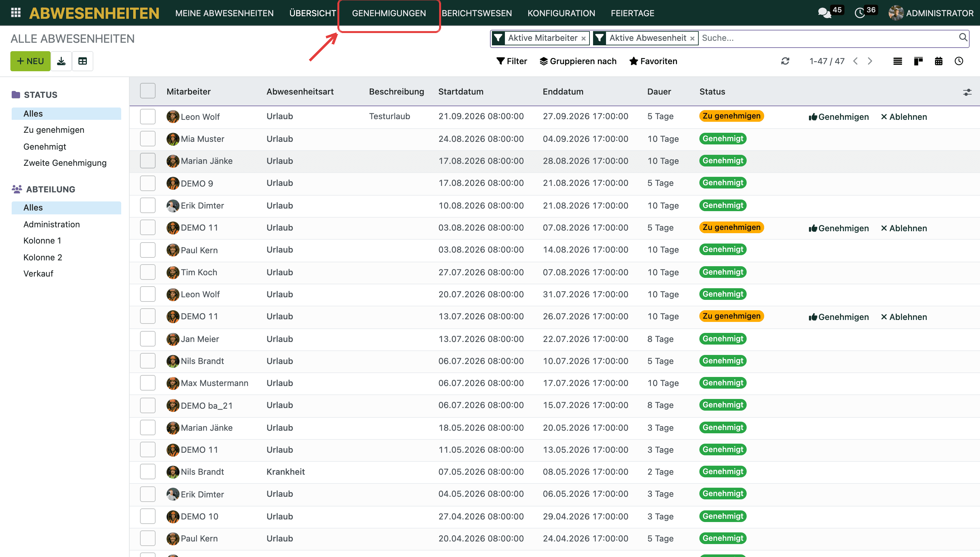Open the spreadsheet insert icon
The image size is (980, 557).
coord(83,61)
